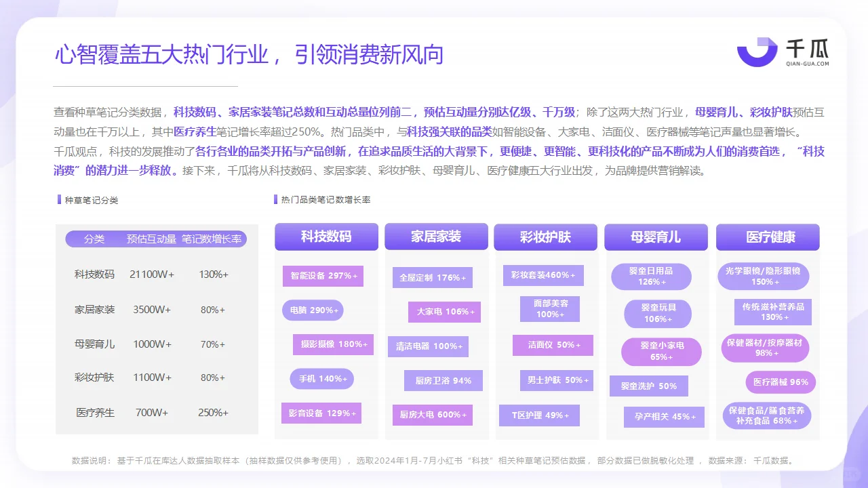Click the 智能设备 297%+ tag
This screenshot has width=868, height=488.
tap(323, 277)
